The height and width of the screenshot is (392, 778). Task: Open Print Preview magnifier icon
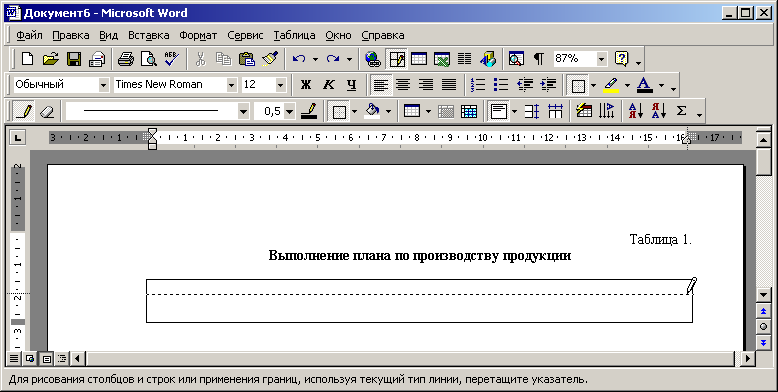pos(148,59)
